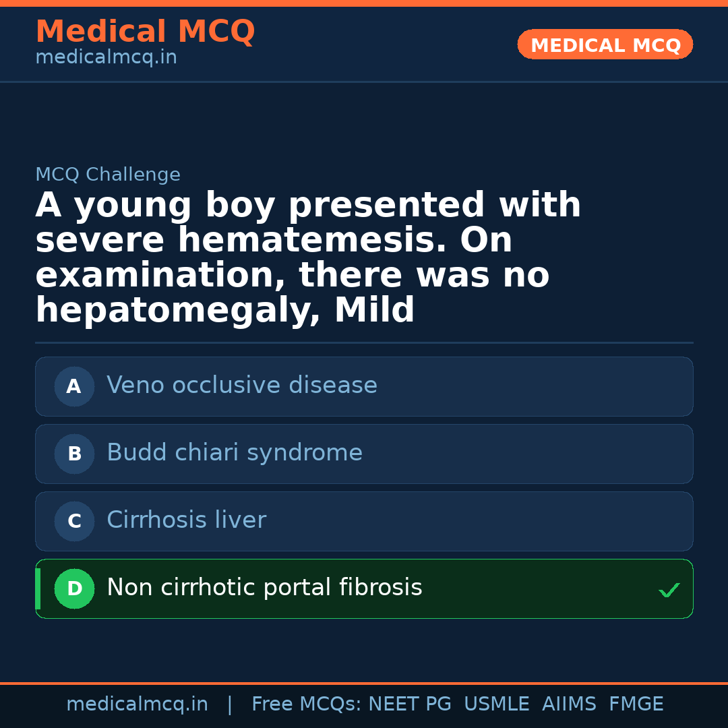Screen dimensions: 728x728
Task: Click the green bar on option D's left edge
Action: coord(38,589)
